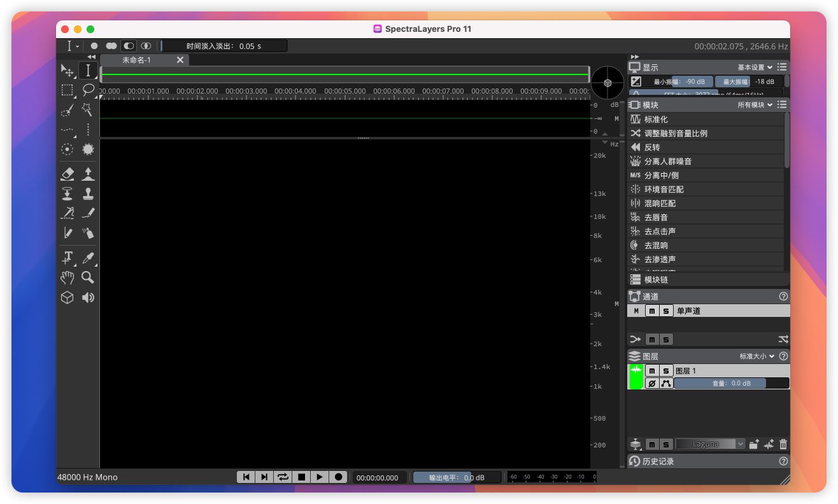
Task: Open the 所有模块 filter dropdown
Action: [x=755, y=104]
